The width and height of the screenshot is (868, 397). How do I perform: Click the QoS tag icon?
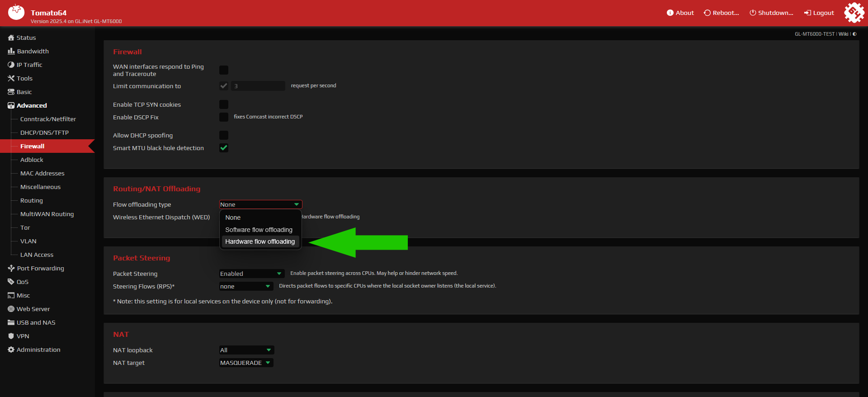11,282
